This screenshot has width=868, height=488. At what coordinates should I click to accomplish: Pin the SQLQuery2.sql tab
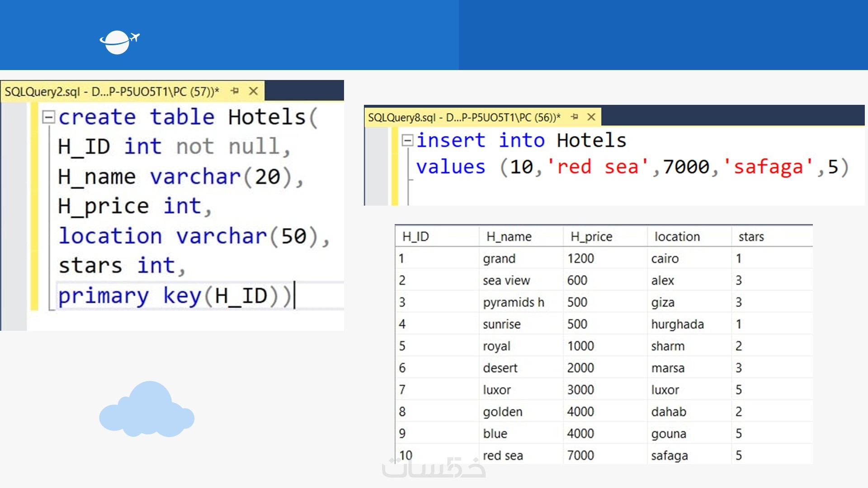(235, 91)
